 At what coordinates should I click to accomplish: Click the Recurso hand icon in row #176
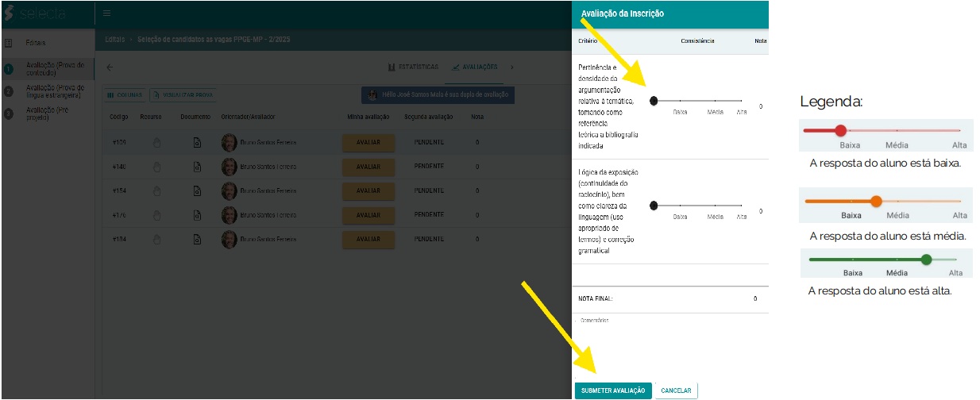point(156,215)
